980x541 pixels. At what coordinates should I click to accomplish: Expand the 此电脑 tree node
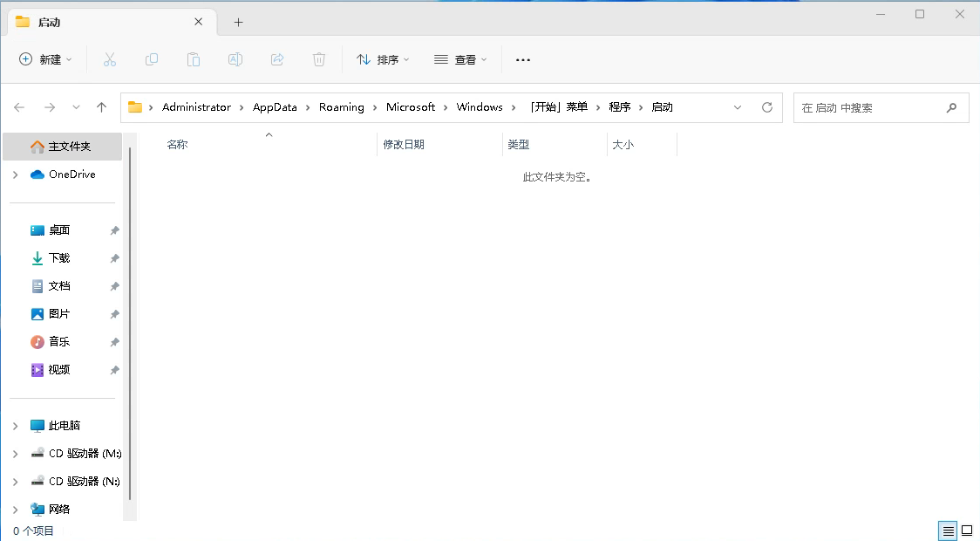(x=16, y=426)
